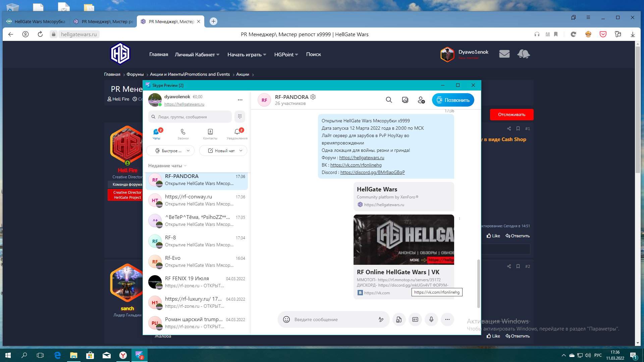Open Skype Notifications tab
This screenshot has height=362, width=644.
237,134
